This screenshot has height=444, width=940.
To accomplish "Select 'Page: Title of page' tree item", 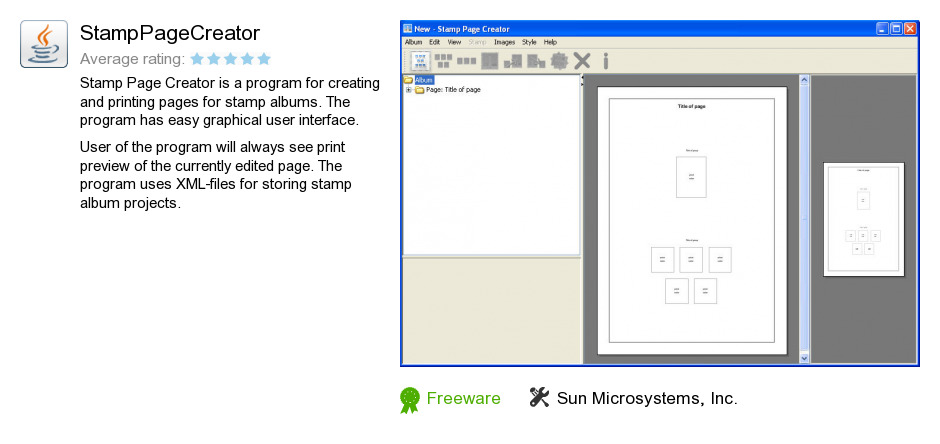I will 453,90.
